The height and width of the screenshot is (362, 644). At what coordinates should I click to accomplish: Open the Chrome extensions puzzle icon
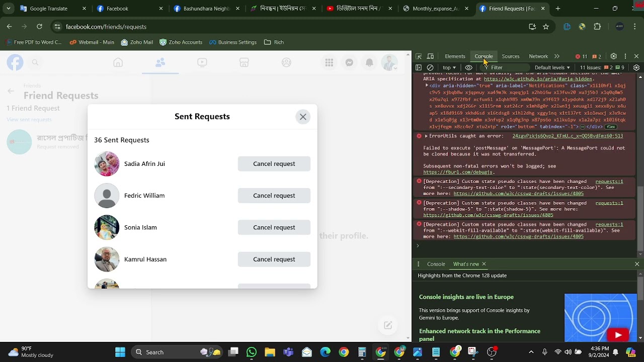pos(597,27)
